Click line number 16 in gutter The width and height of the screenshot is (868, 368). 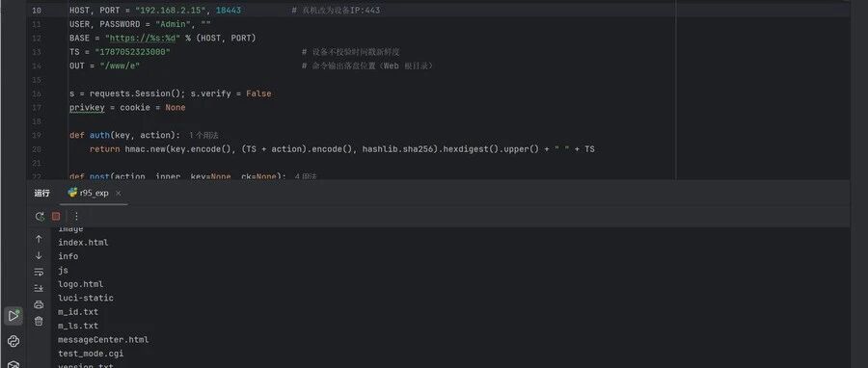coord(37,94)
